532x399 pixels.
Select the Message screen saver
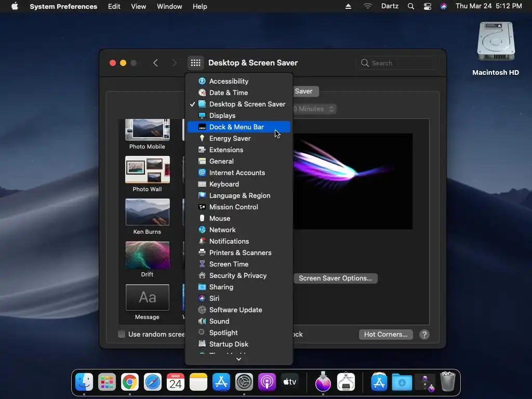(x=147, y=302)
